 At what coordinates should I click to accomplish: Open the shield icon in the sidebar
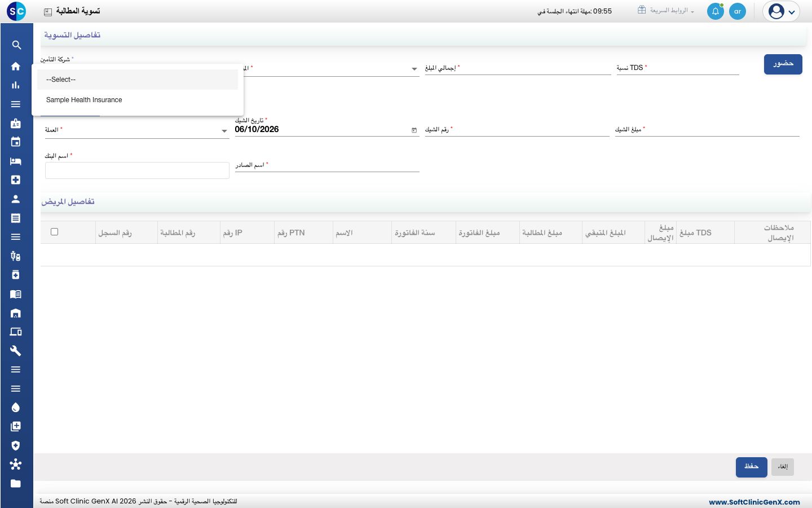[16, 445]
